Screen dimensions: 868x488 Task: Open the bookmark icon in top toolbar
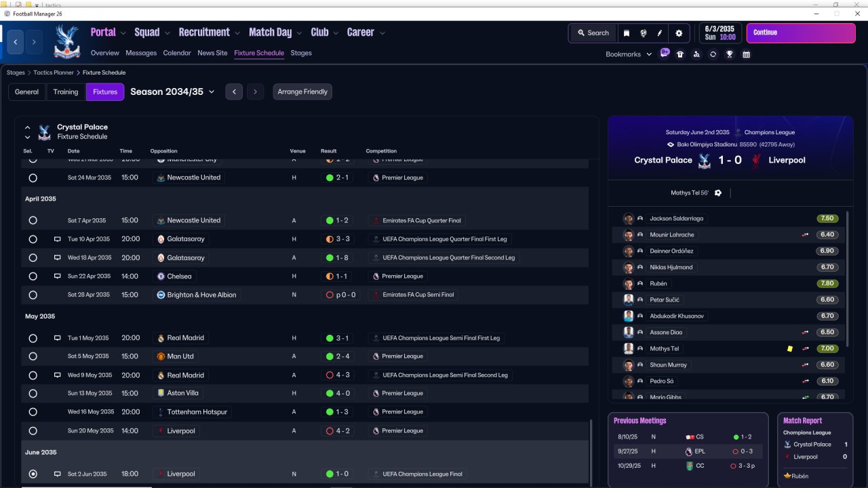[627, 33]
